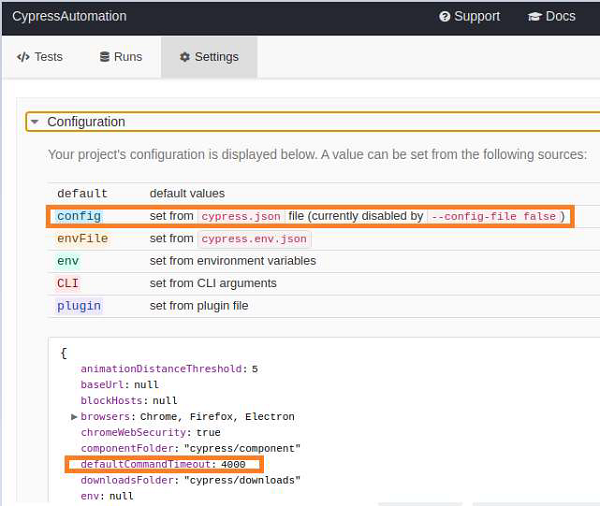Select the Settings tab
Screen dimensions: 600x506
(209, 57)
